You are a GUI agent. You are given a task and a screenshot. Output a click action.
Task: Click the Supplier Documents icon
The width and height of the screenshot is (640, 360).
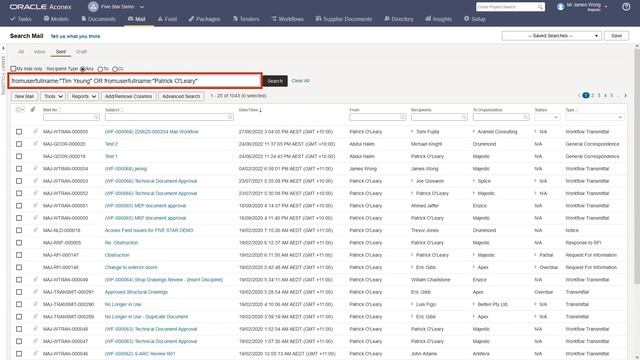pos(318,19)
